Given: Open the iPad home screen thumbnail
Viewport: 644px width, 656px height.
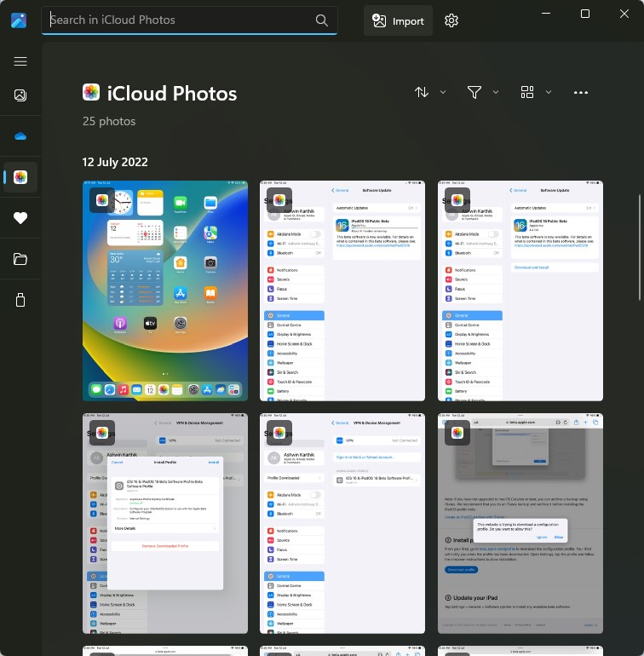Looking at the screenshot, I should (165, 291).
